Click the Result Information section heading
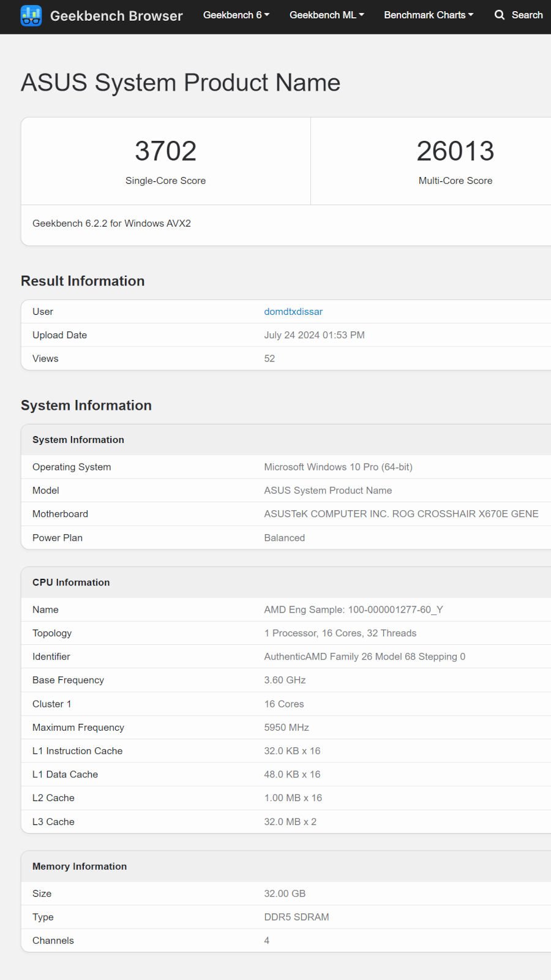The height and width of the screenshot is (980, 551). click(x=83, y=281)
